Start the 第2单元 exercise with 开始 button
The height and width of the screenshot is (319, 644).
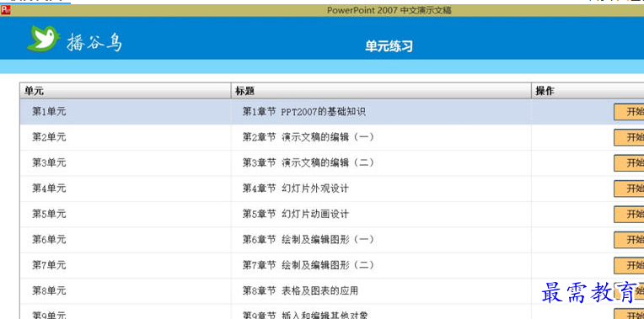tap(629, 137)
